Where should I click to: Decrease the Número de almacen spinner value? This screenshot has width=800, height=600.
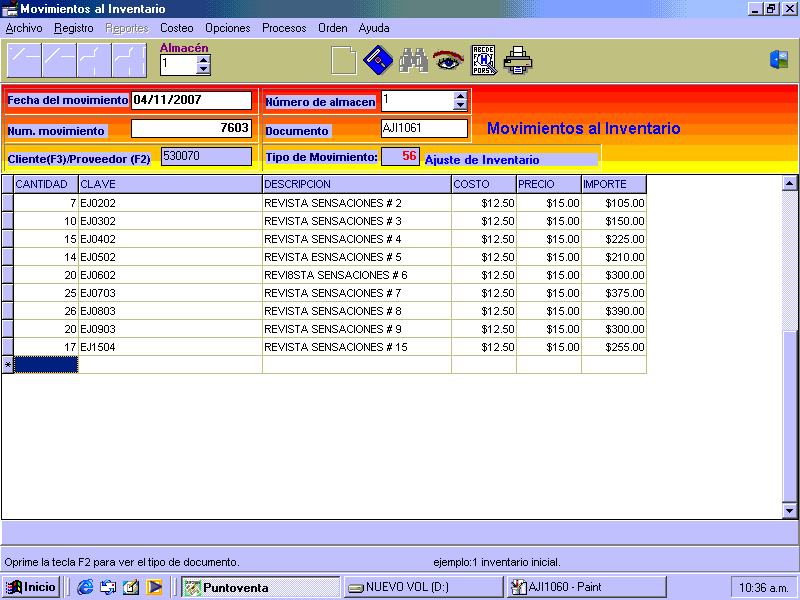point(460,105)
